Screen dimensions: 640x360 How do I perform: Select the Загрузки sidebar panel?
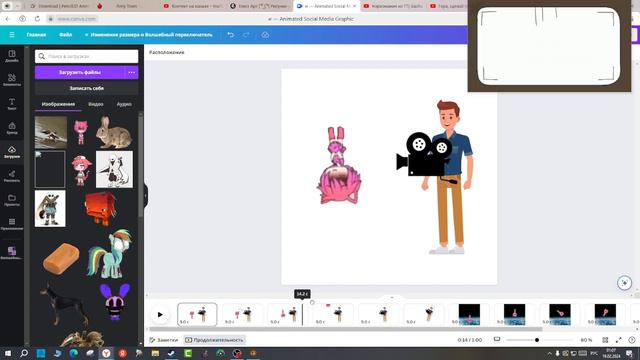[x=12, y=152]
